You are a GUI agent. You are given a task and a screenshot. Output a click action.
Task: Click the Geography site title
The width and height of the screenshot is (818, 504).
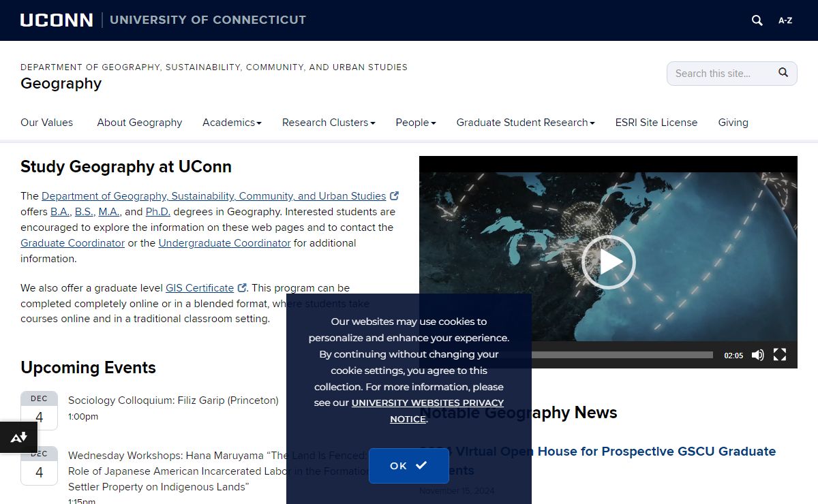pyautogui.click(x=61, y=84)
